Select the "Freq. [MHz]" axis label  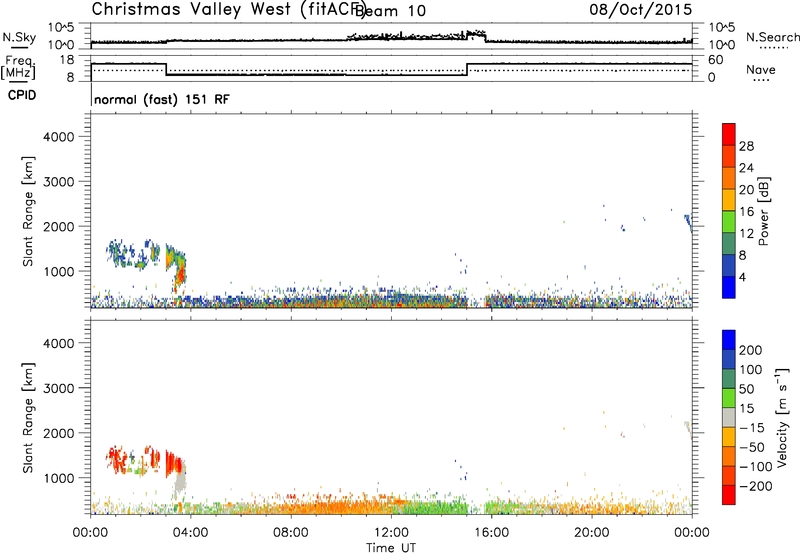(18, 67)
